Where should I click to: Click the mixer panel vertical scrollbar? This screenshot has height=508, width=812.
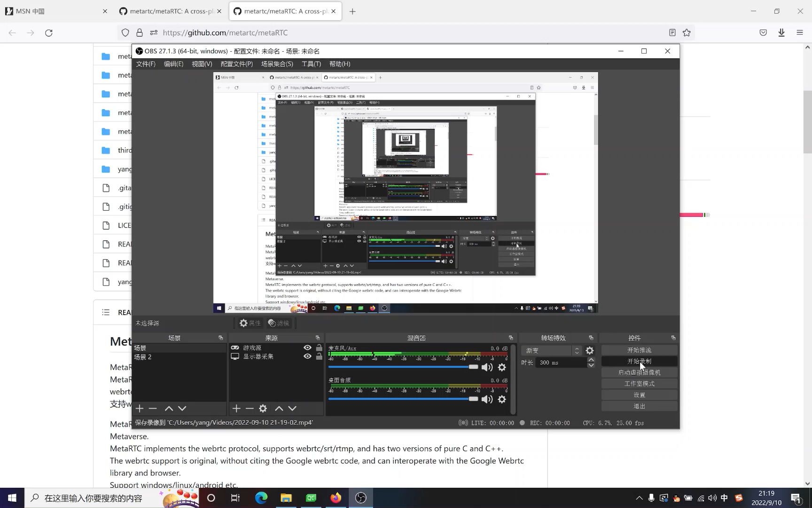point(513,379)
